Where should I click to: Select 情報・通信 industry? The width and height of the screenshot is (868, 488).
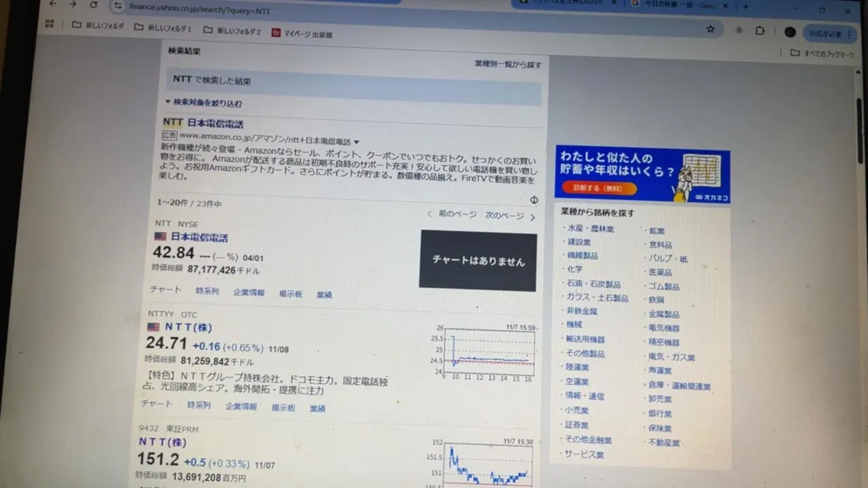tap(584, 396)
